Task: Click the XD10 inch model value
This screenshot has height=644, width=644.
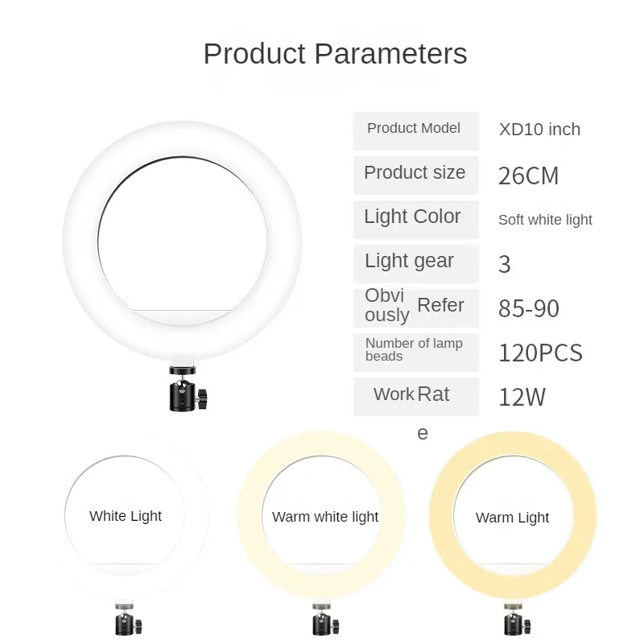Action: tap(539, 130)
